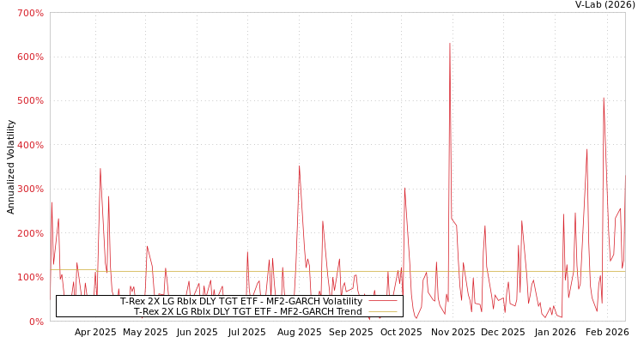The width and height of the screenshot is (644, 343).
Task: Click the Jan 2026 x-axis label
Action: (x=555, y=333)
